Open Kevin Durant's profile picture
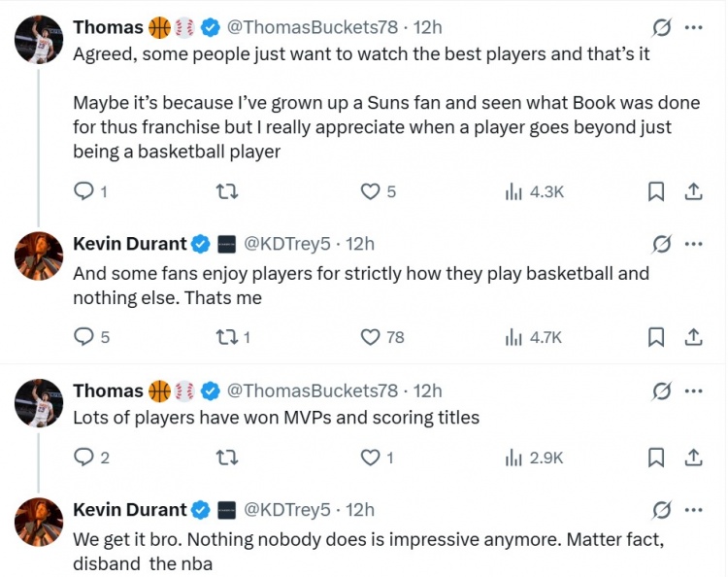The image size is (728, 577). coord(39,257)
